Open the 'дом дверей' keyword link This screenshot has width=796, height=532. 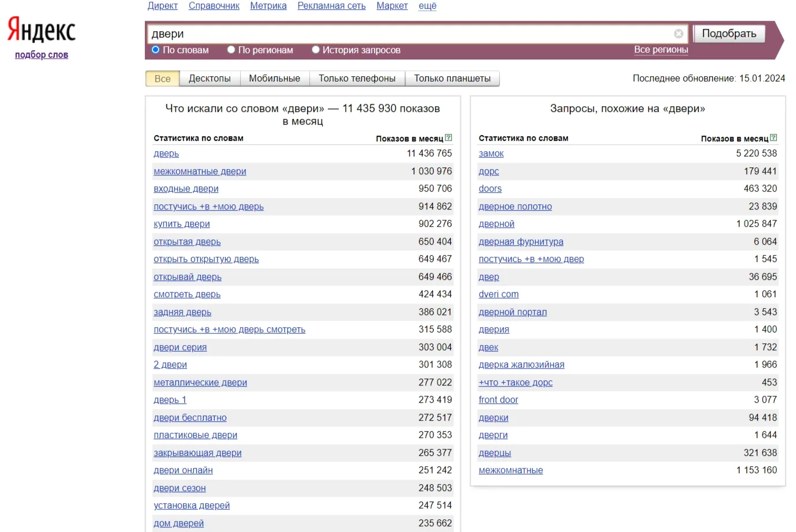click(179, 523)
